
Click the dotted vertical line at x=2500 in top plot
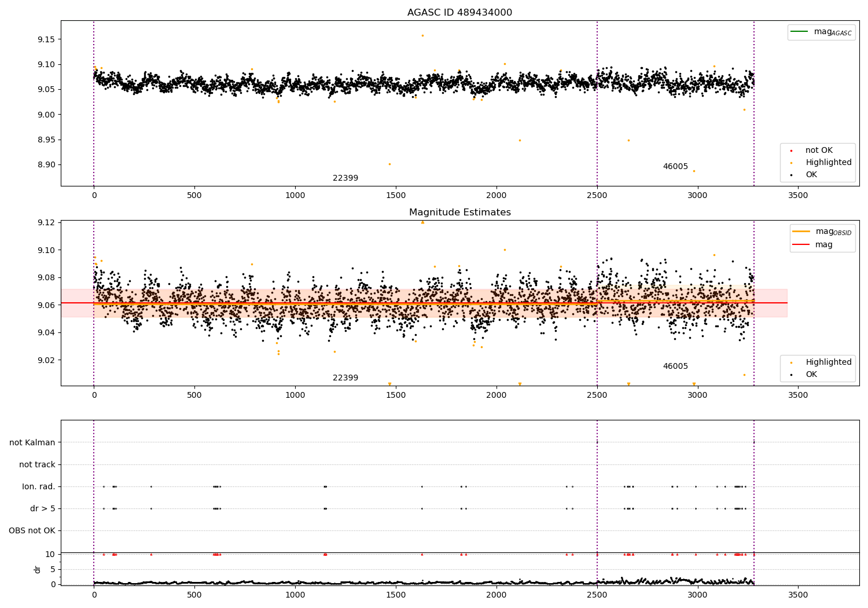click(x=597, y=103)
